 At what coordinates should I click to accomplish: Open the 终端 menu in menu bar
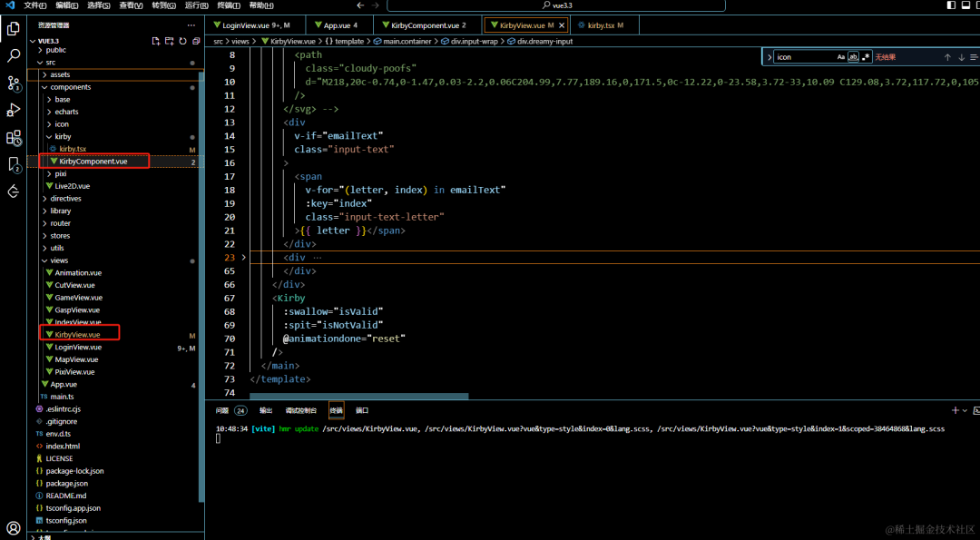[x=228, y=5]
